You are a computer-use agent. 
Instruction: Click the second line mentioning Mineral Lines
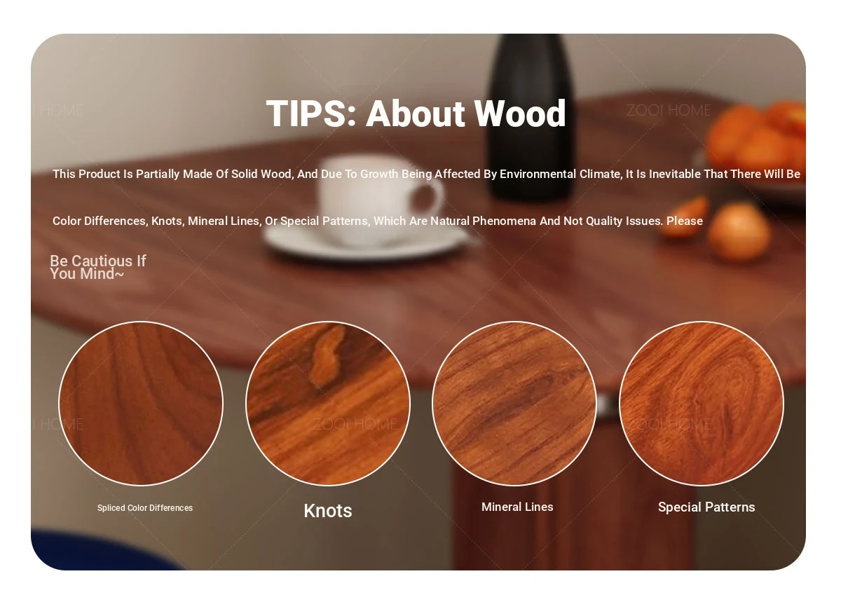point(378,221)
